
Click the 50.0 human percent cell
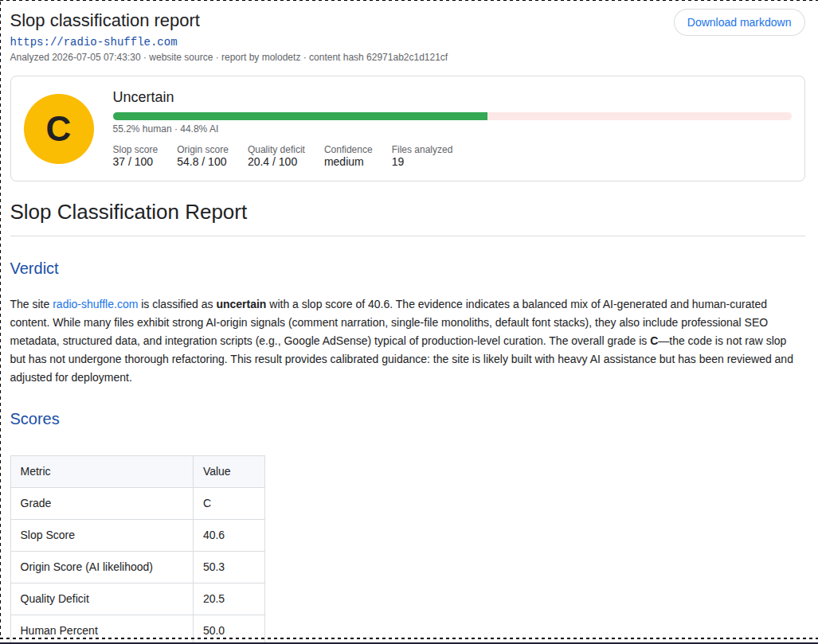pos(229,626)
